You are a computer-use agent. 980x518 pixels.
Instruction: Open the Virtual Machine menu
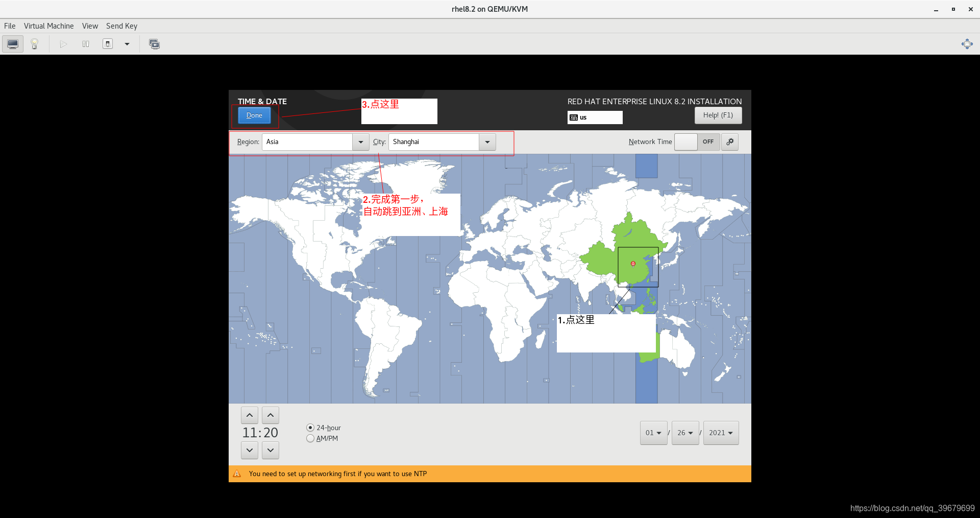click(x=48, y=26)
